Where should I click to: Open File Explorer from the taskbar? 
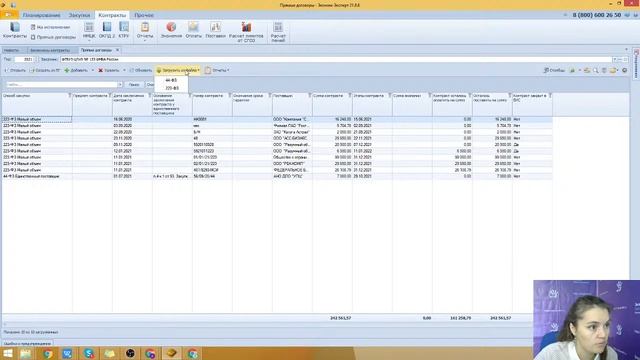point(26,353)
